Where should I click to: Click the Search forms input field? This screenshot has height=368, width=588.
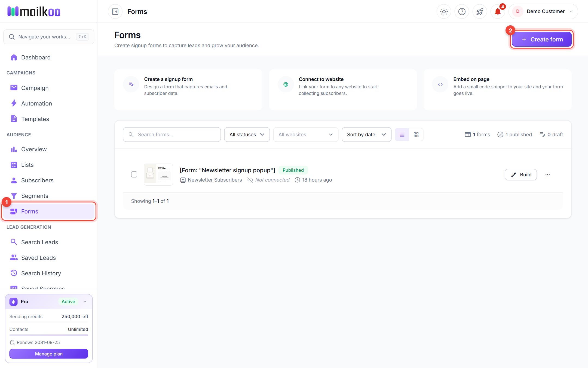click(x=172, y=135)
